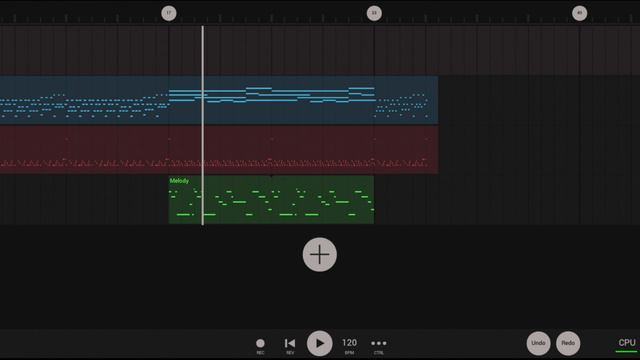Click the bar 49 timeline marker

[x=579, y=13]
